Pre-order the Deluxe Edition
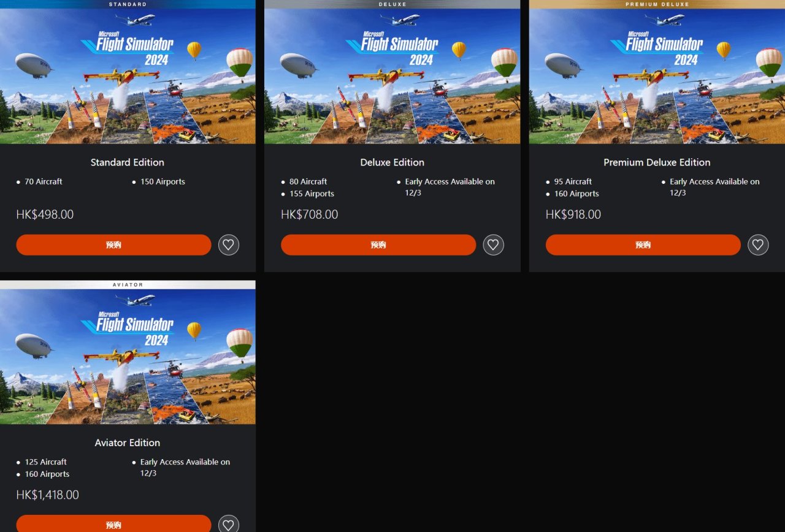The image size is (785, 532). (x=378, y=245)
